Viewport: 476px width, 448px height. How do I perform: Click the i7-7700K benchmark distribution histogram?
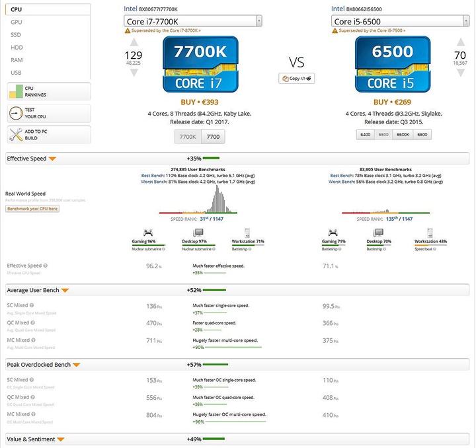[198, 200]
